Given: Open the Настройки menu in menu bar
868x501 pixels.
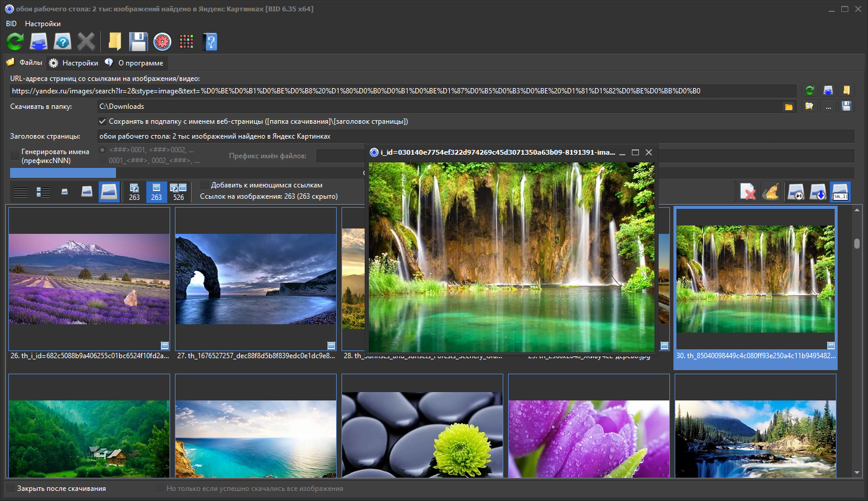Looking at the screenshot, I should [43, 24].
